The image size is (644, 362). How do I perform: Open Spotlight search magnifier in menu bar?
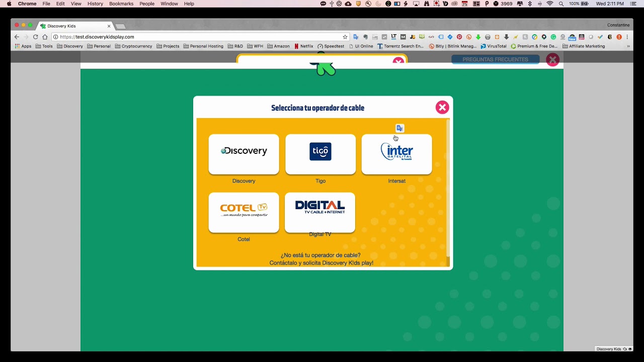(561, 4)
